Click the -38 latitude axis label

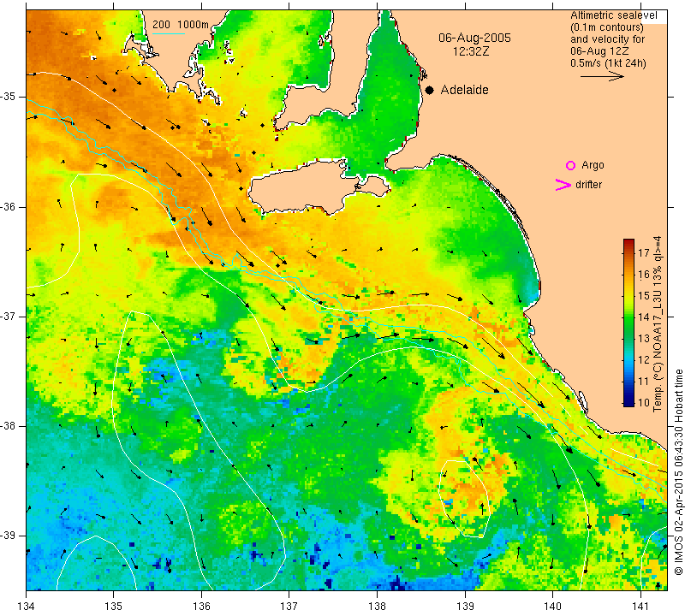point(9,426)
